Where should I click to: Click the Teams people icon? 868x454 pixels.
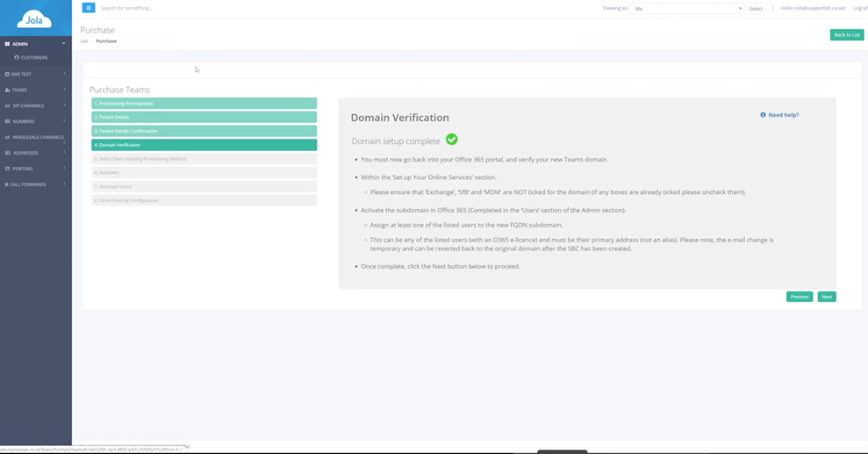pos(7,90)
